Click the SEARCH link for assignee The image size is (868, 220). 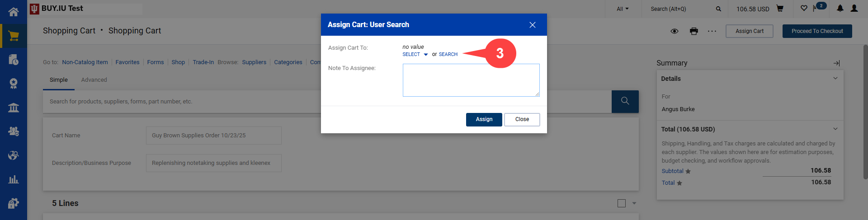click(x=448, y=54)
